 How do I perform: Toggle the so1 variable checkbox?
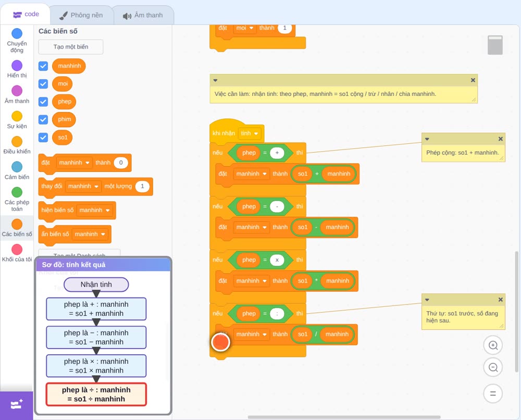click(x=43, y=138)
